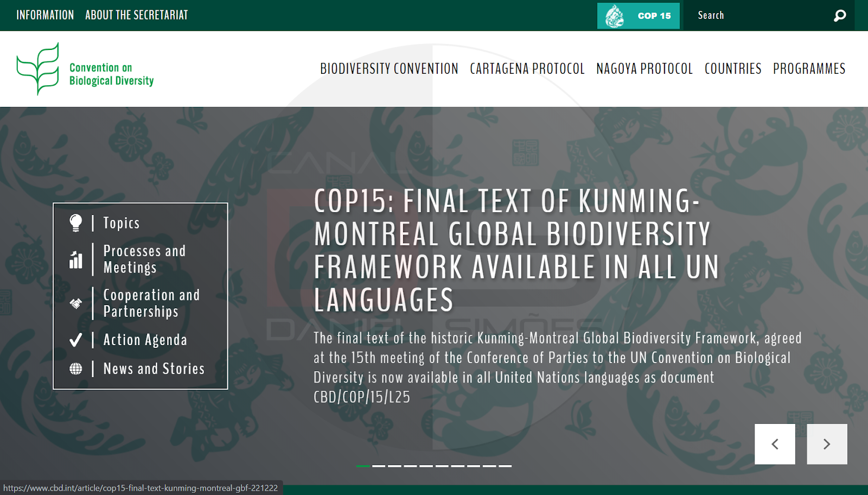Viewport: 868px width, 495px height.
Task: Click the Convention on Biological Diversity text
Action: [x=112, y=74]
